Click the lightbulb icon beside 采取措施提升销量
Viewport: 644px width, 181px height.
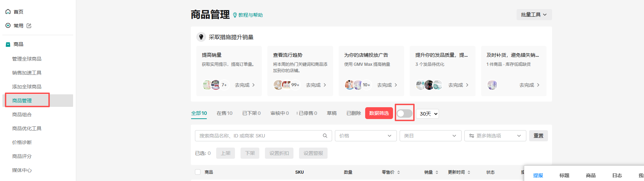tap(201, 37)
